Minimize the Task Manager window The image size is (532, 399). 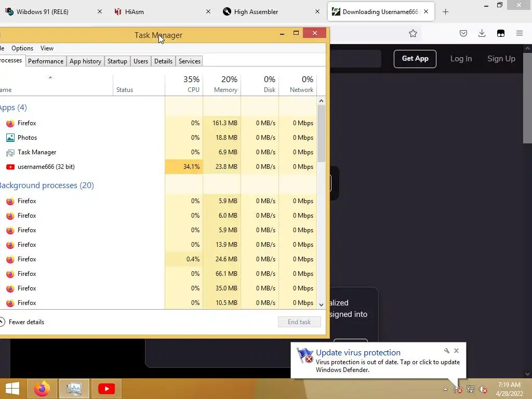282,33
